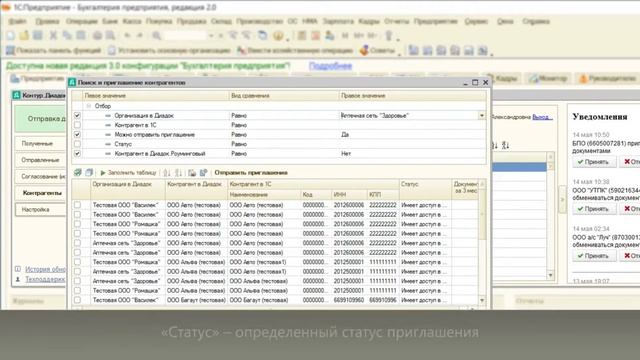Open the 'Операции' menu
640x360 pixels.
point(82,21)
